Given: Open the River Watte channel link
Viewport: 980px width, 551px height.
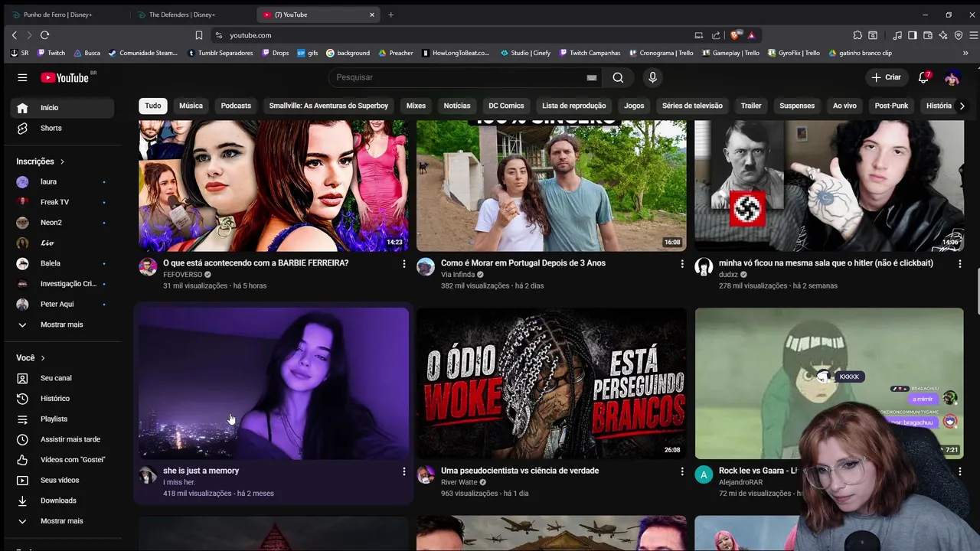Looking at the screenshot, I should coord(459,483).
